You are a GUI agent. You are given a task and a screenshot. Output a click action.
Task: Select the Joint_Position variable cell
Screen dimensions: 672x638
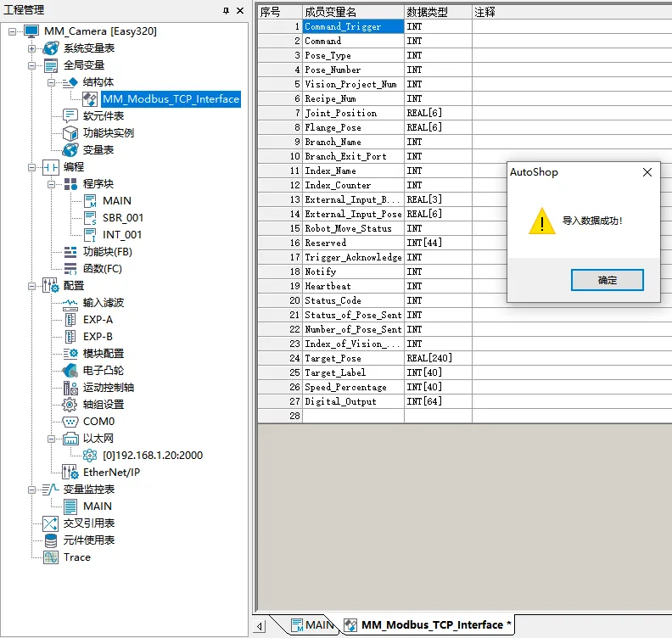(x=353, y=113)
